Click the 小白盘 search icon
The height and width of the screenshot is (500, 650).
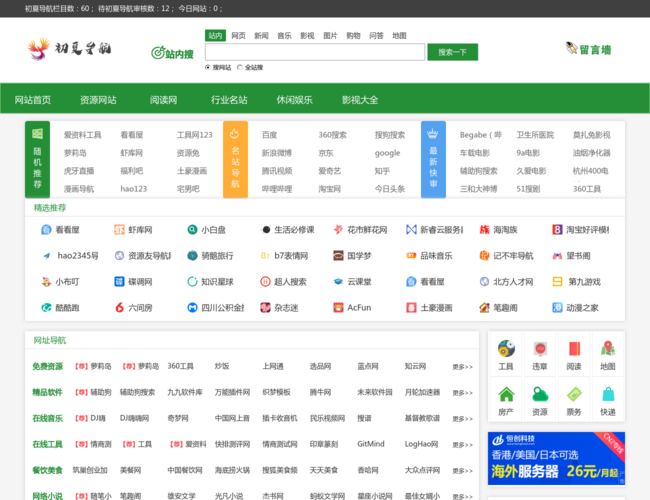pos(192,230)
